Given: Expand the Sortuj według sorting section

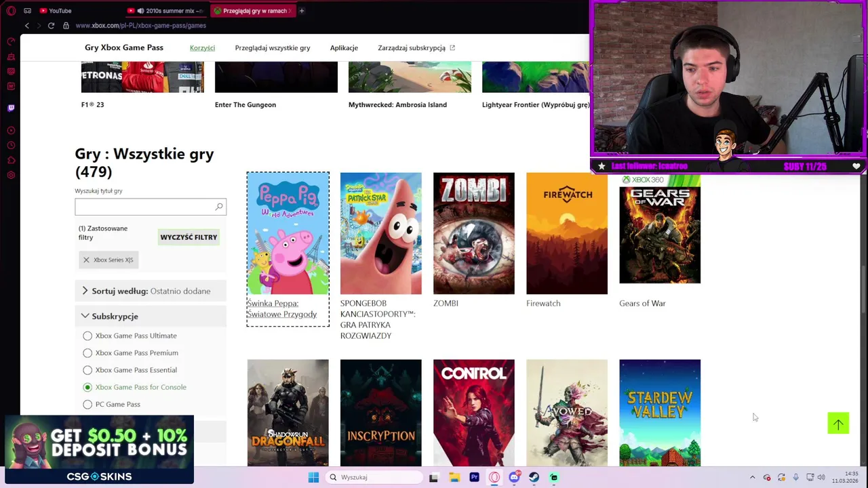Looking at the screenshot, I should (151, 291).
